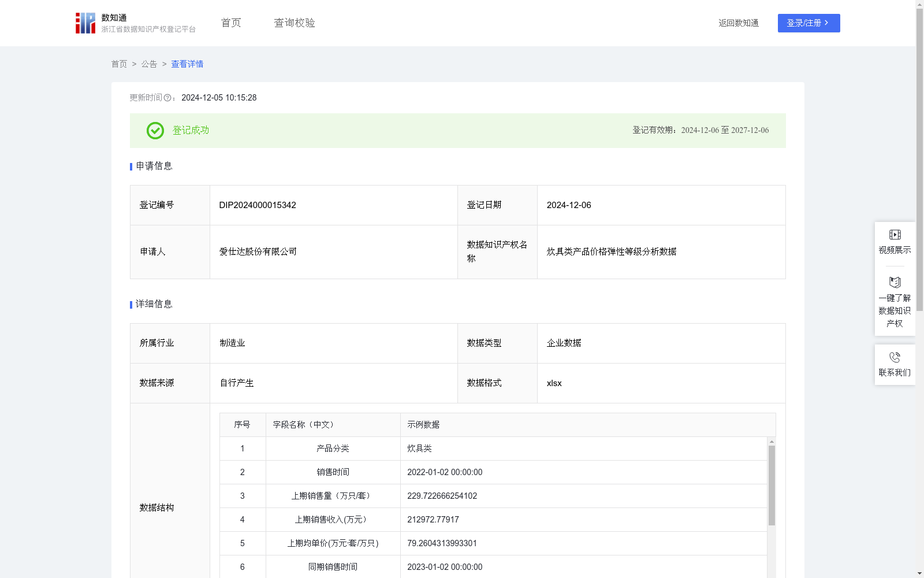Image resolution: width=924 pixels, height=578 pixels.
Task: Click the 详细信息 section heading
Action: click(x=154, y=304)
